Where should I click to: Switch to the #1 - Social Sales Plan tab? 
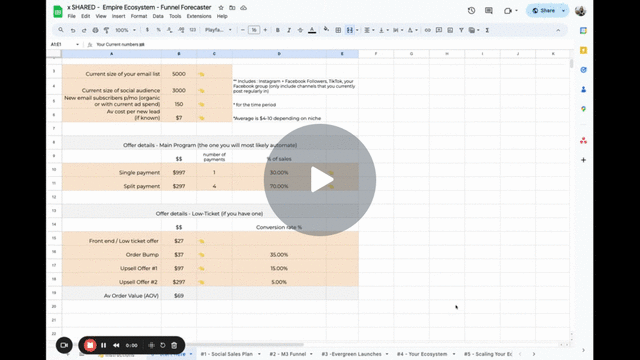coord(227,354)
